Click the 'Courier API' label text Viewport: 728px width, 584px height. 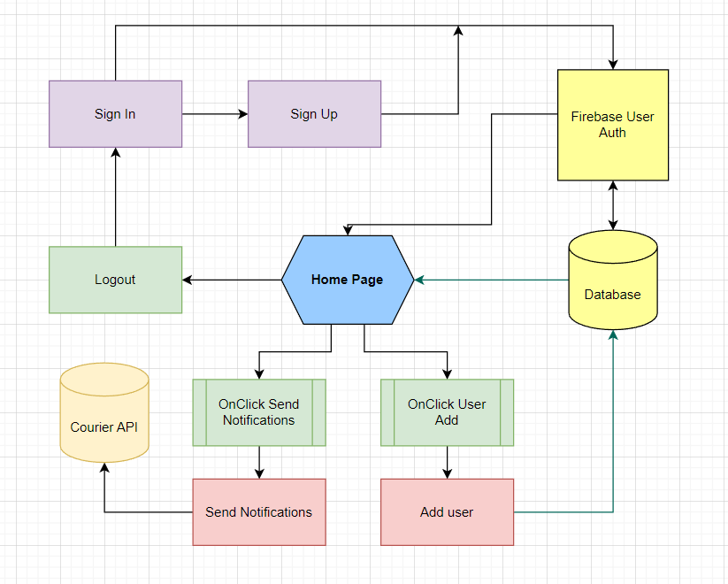click(x=104, y=427)
